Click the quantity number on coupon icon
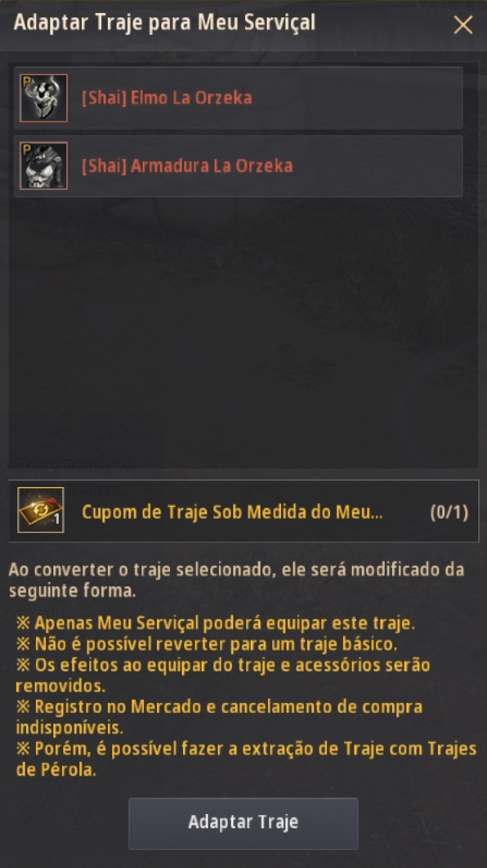The width and height of the screenshot is (487, 868). click(x=56, y=520)
